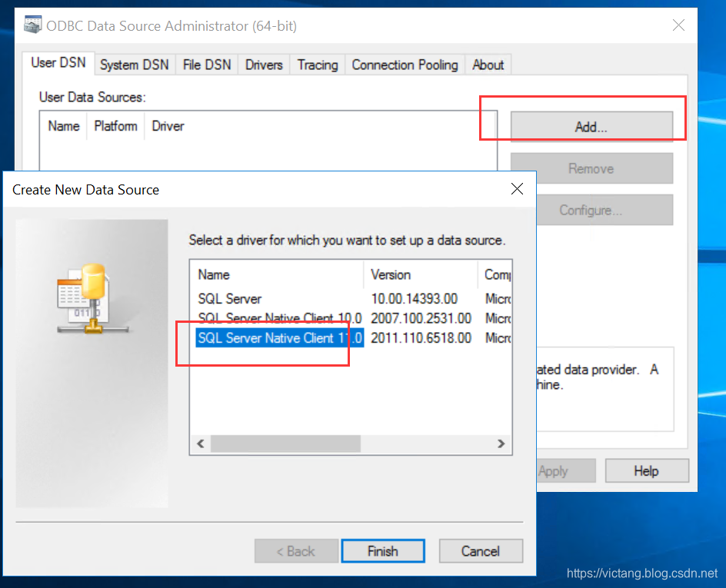Viewport: 726px width, 588px height.
Task: Select the SQL Server driver row
Action: point(355,299)
